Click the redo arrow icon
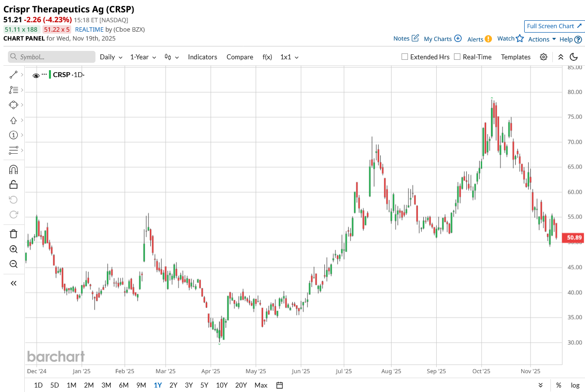Viewport: 585px width, 392px height. (13, 215)
